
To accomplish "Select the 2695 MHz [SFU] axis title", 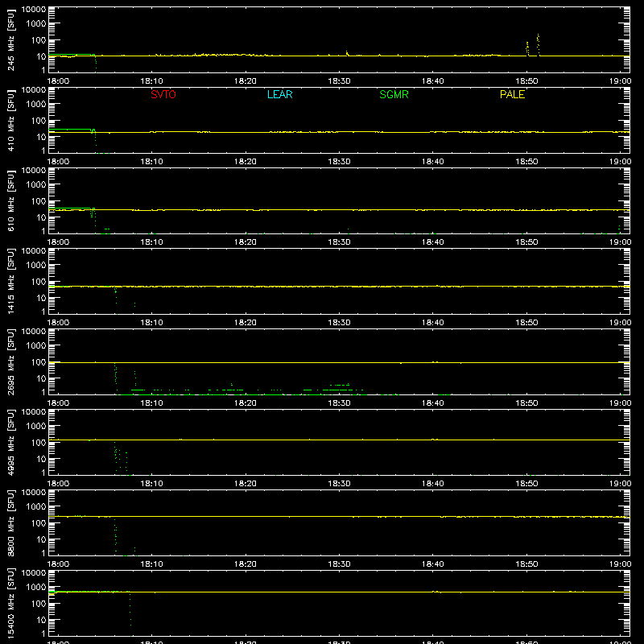I will point(10,362).
